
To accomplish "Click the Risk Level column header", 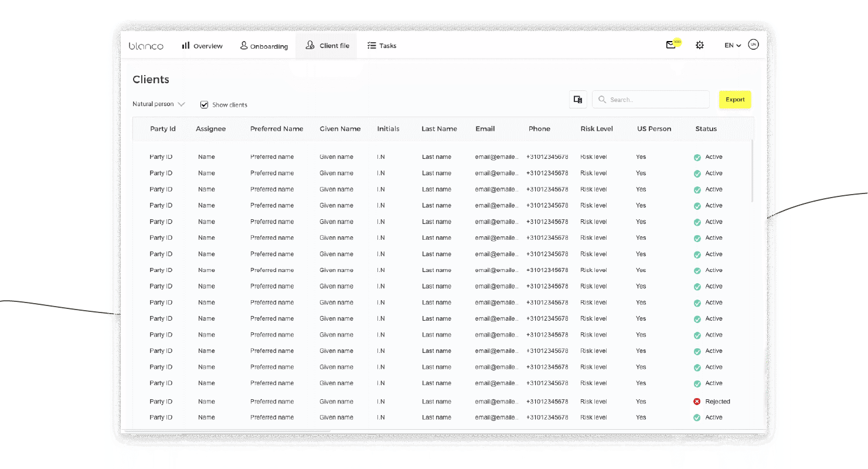I will 596,129.
